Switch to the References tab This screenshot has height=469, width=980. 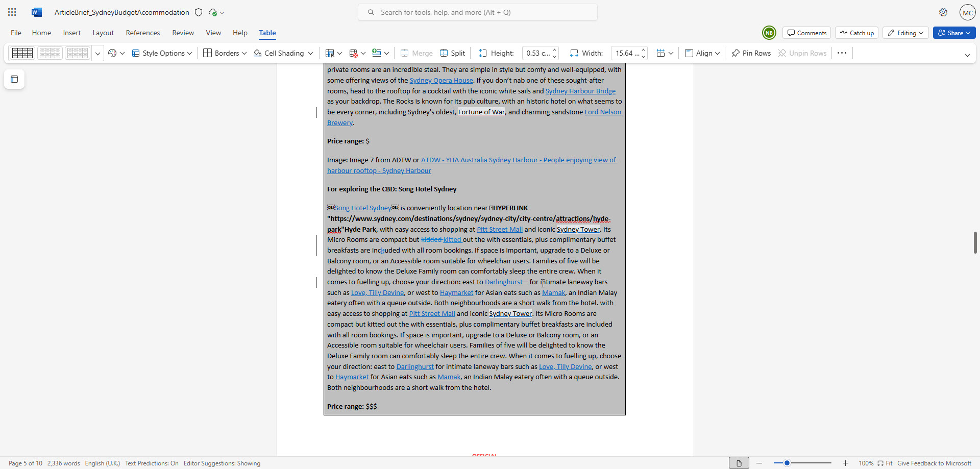pos(143,33)
